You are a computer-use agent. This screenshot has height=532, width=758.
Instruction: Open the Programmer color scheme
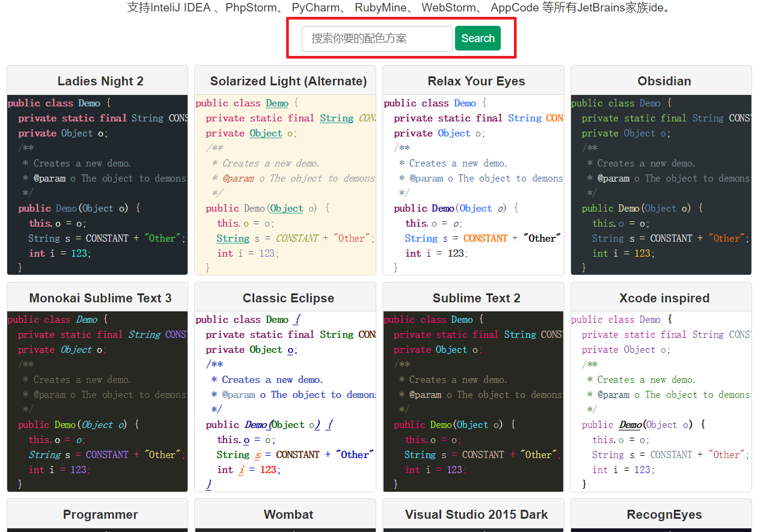coord(100,514)
